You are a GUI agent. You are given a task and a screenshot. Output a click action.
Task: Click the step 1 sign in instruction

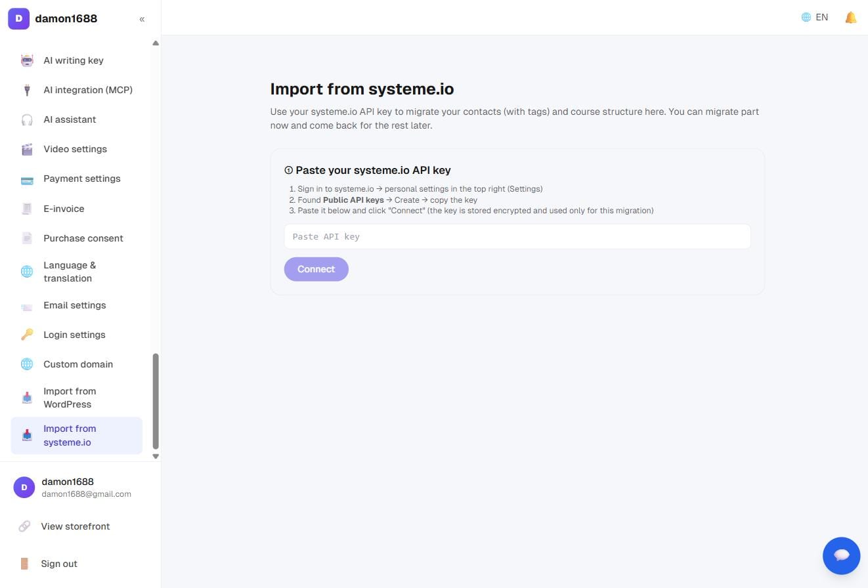pos(420,189)
